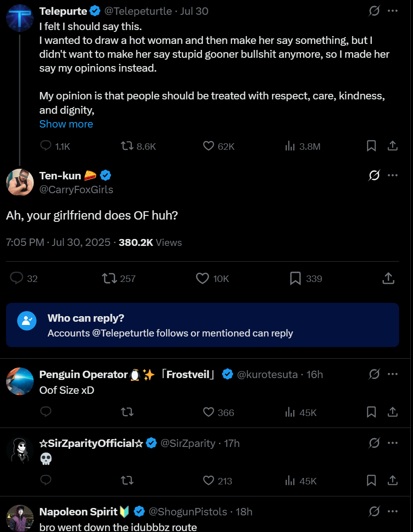413x532 pixels.
Task: Bookmark Ten-kun's main tweet
Action: (x=296, y=278)
